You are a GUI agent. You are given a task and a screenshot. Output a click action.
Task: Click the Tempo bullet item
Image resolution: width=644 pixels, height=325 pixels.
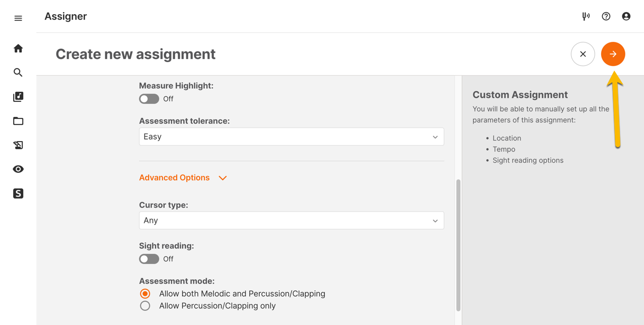504,149
